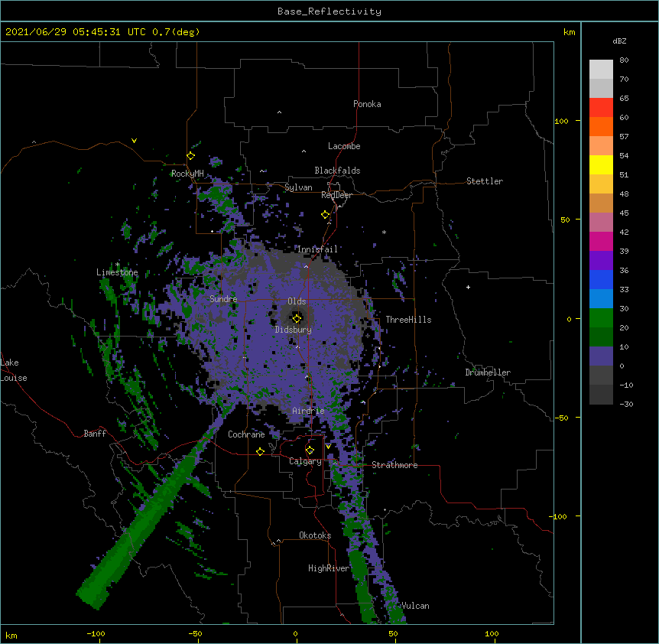
Task: Click the km unit label at top right
Action: [569, 32]
